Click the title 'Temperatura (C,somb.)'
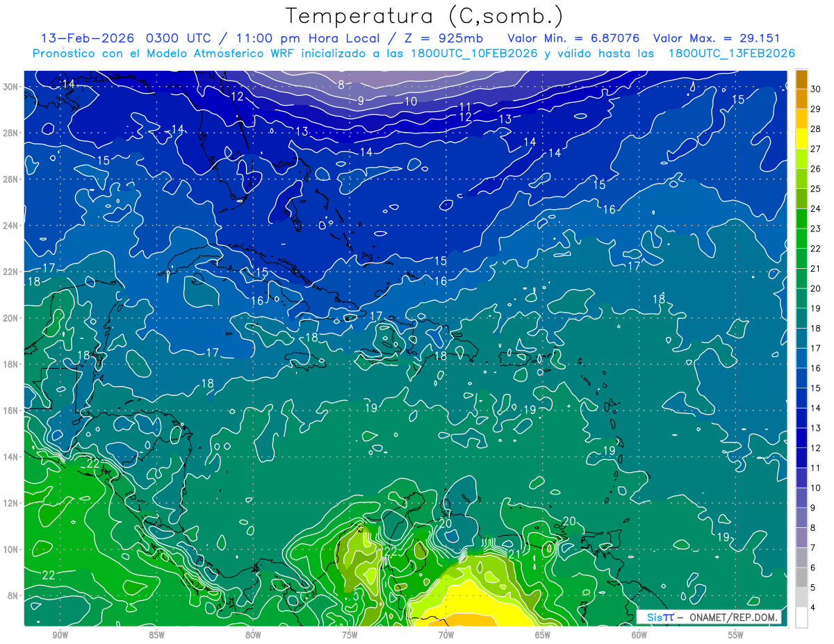The image size is (834, 644). click(425, 15)
